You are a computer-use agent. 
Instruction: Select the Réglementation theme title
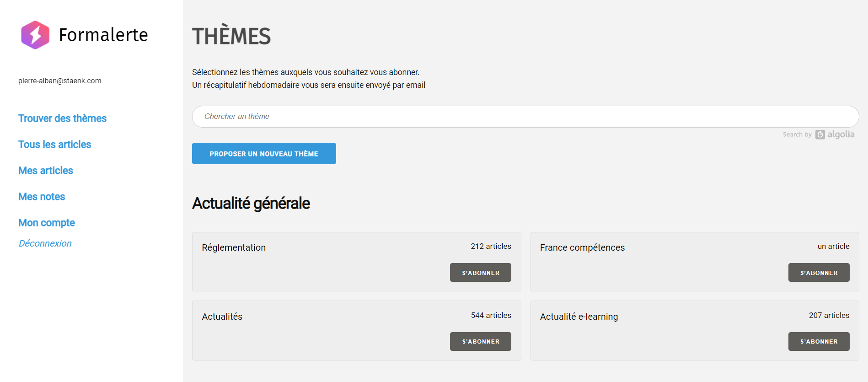pyautogui.click(x=234, y=247)
